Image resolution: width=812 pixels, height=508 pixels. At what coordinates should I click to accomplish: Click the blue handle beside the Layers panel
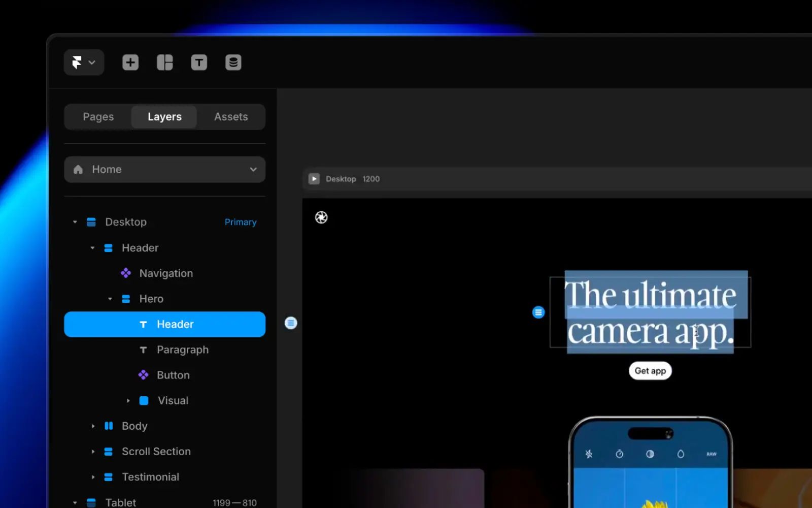[x=291, y=323]
